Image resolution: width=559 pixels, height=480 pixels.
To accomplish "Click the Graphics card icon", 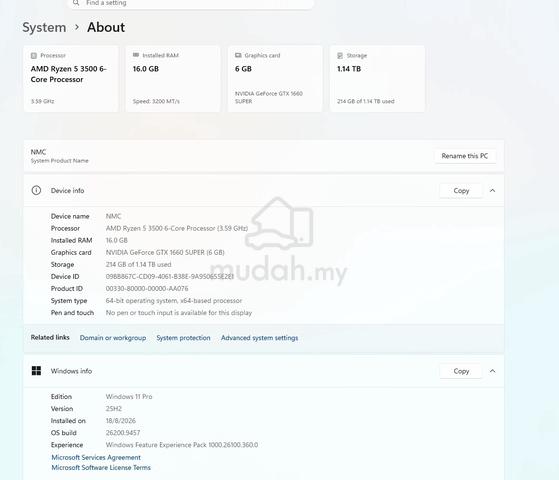I will (x=238, y=55).
